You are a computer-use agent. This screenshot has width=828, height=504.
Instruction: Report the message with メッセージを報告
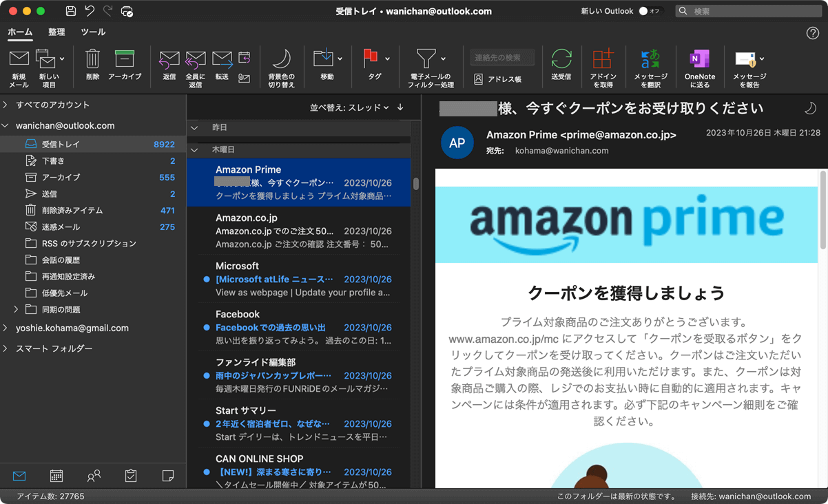point(749,67)
